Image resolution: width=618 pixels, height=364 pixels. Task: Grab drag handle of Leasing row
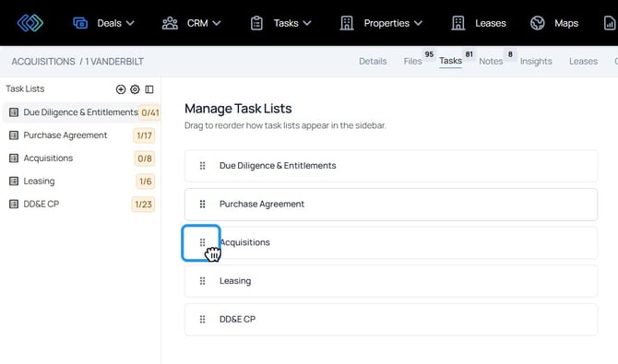coord(203,281)
